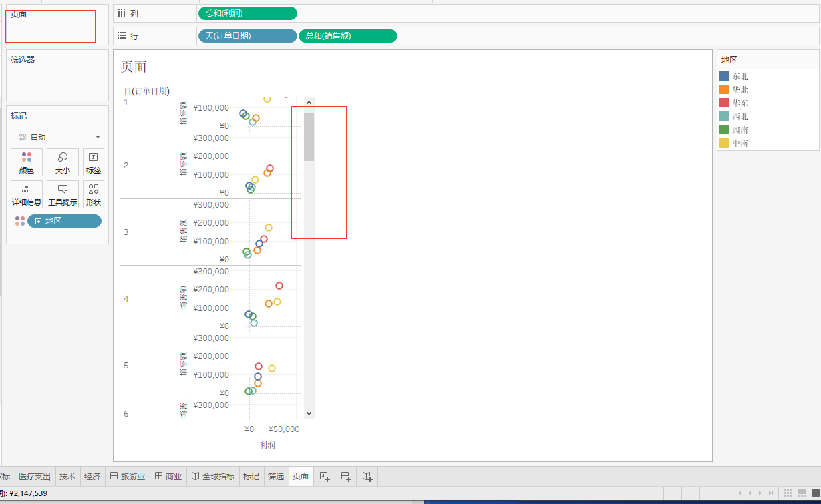
Task: Open the Size (大小) mark card
Action: (x=63, y=162)
